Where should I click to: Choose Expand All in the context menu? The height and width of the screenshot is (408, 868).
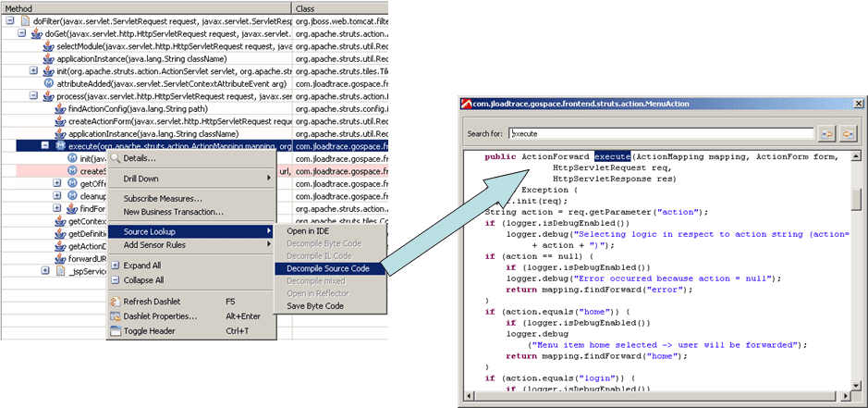[191, 266]
